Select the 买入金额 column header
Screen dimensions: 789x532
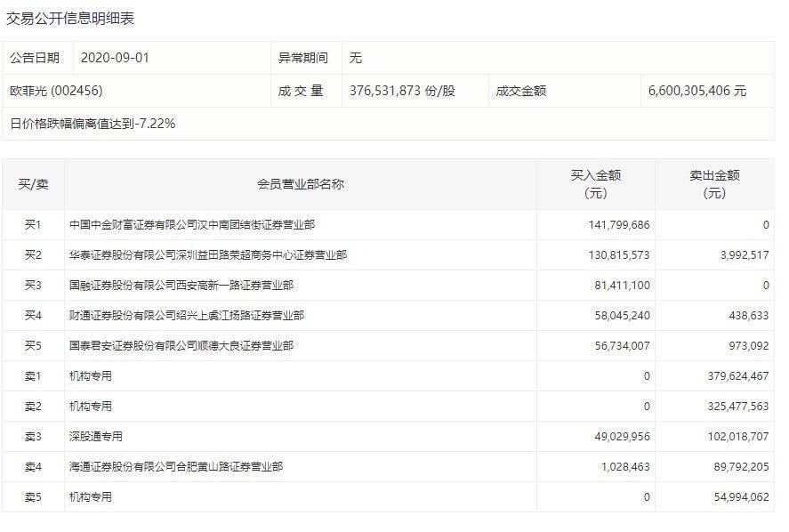click(594, 183)
